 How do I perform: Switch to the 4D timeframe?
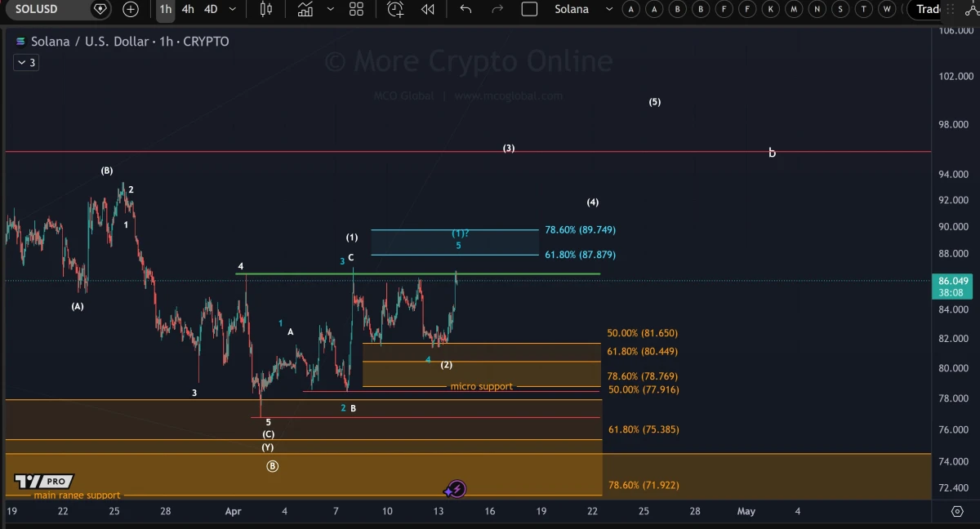[211, 9]
